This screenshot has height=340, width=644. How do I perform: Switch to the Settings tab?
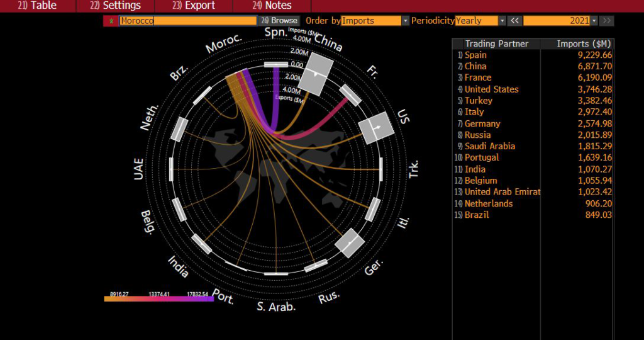[116, 6]
